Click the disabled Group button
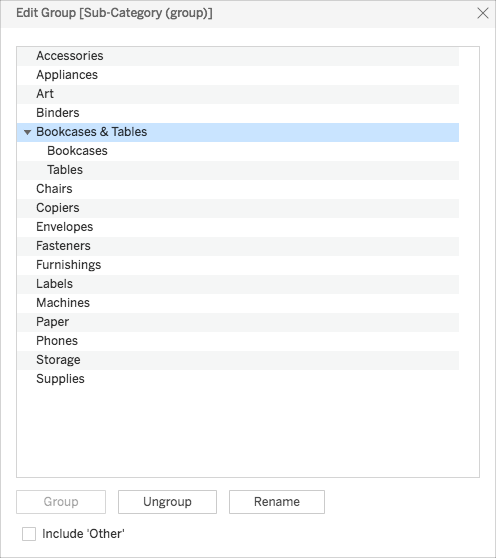 (x=61, y=502)
